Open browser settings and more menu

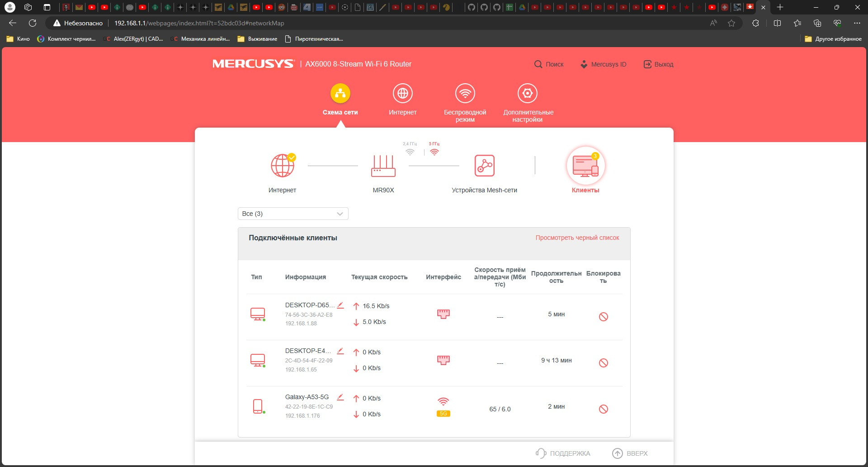(x=857, y=23)
